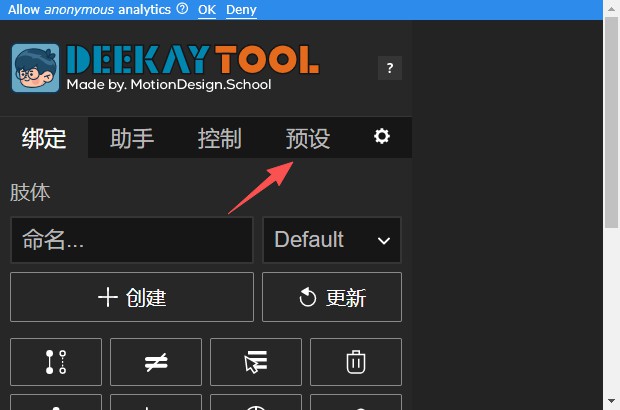Open help with the question mark button
Image resolution: width=620 pixels, height=410 pixels.
[390, 68]
